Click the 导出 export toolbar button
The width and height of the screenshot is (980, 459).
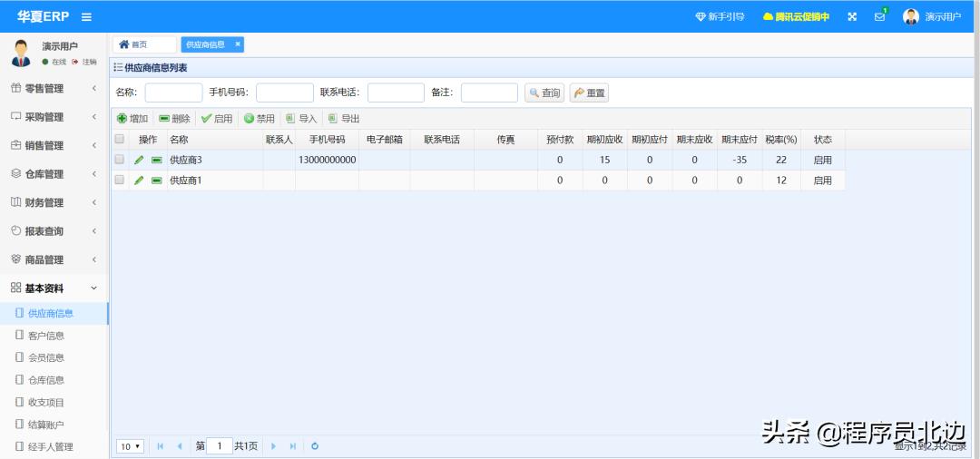point(344,119)
